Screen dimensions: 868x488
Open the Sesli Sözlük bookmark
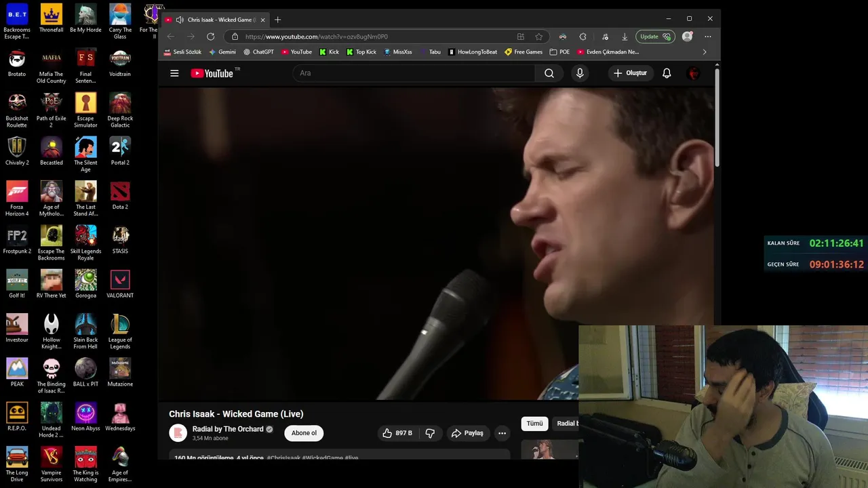pyautogui.click(x=182, y=52)
